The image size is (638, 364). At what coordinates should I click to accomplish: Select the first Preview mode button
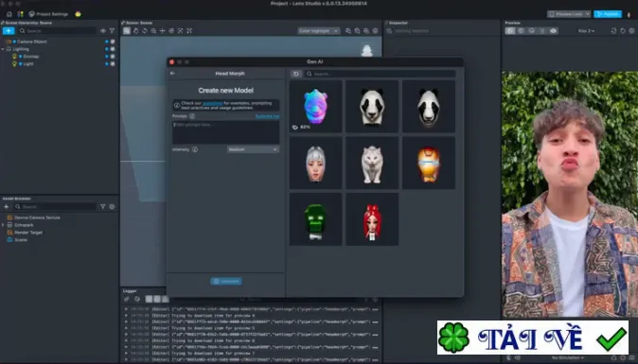point(510,31)
